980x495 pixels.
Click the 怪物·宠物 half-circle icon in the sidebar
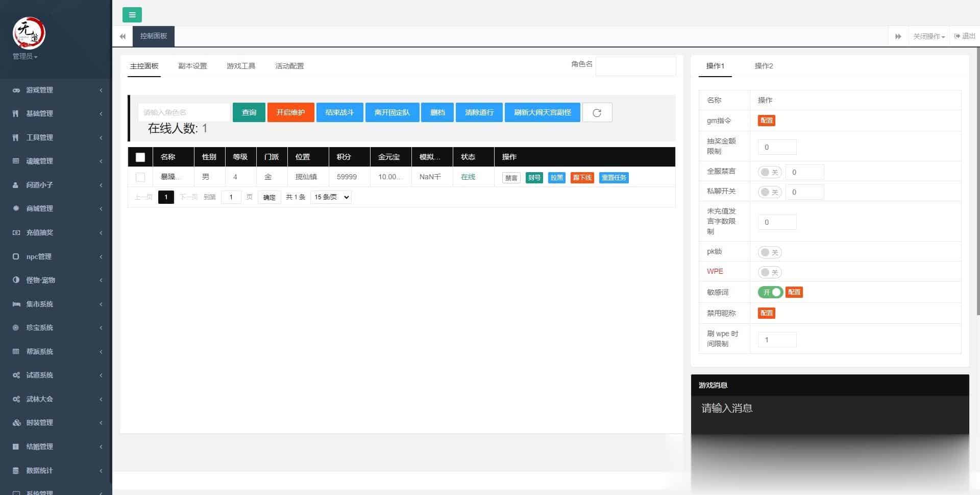[x=16, y=280]
